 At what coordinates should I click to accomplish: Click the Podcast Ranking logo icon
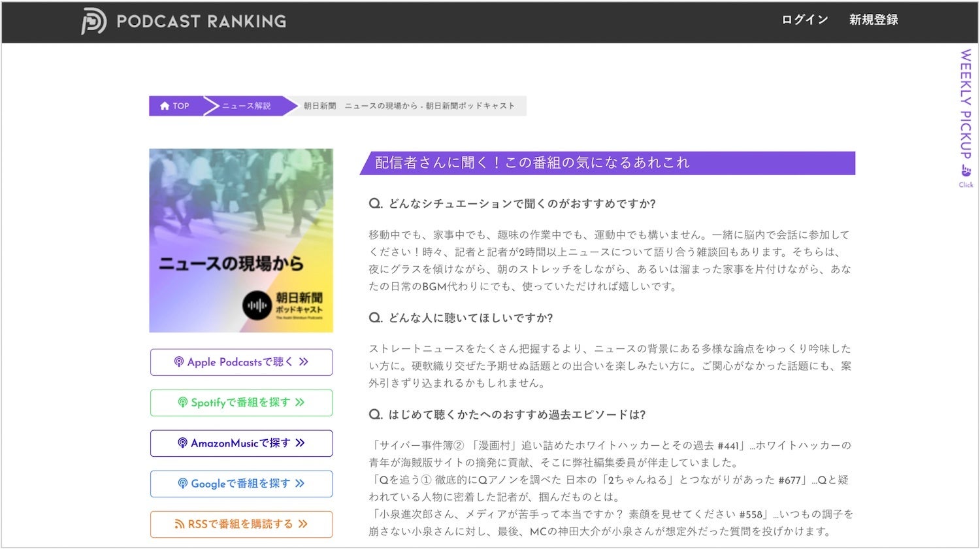click(93, 21)
